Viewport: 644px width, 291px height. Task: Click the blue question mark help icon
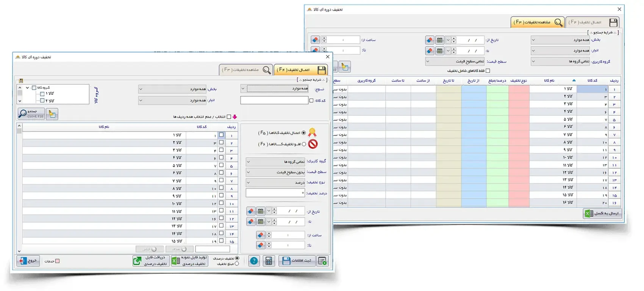[x=254, y=261]
